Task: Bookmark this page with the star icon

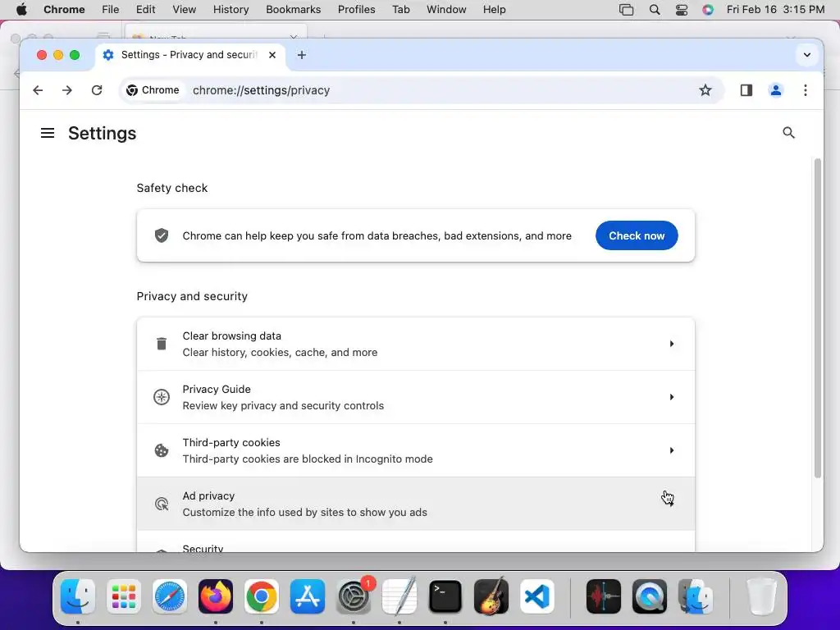Action: pos(705,90)
